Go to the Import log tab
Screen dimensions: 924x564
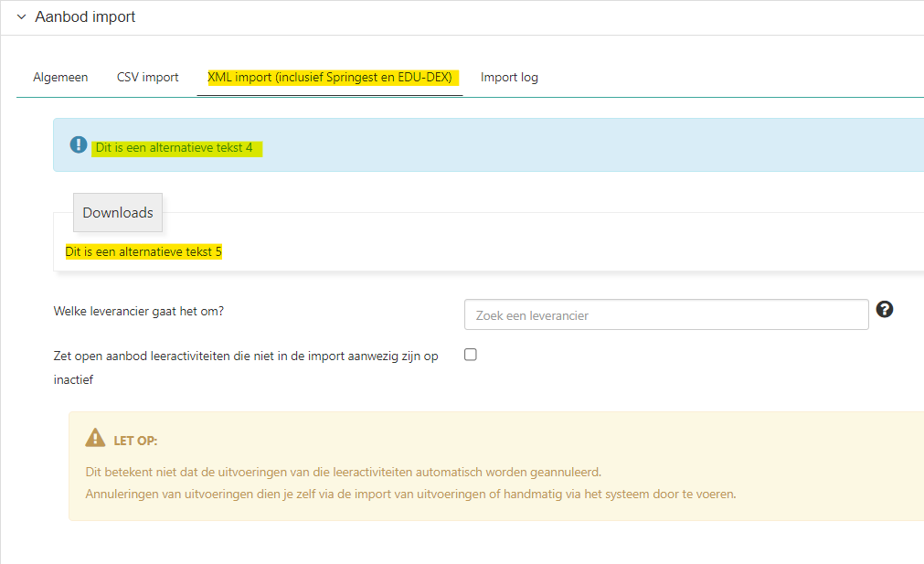[x=509, y=78]
